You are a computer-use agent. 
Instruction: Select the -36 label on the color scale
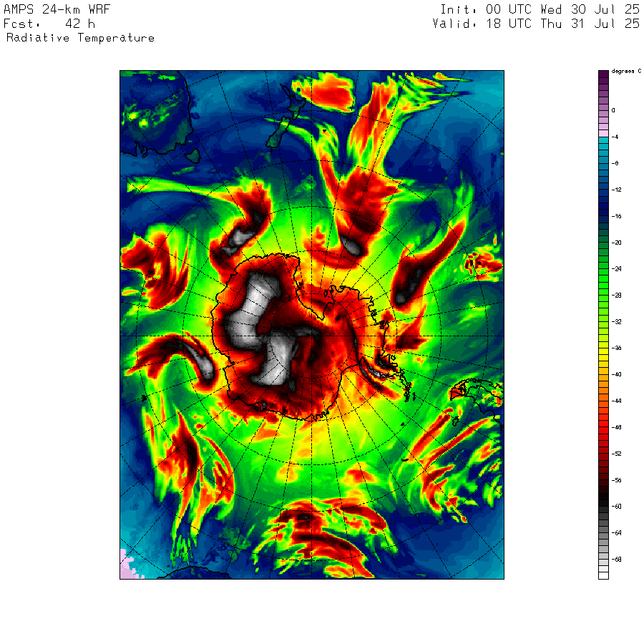(x=617, y=348)
